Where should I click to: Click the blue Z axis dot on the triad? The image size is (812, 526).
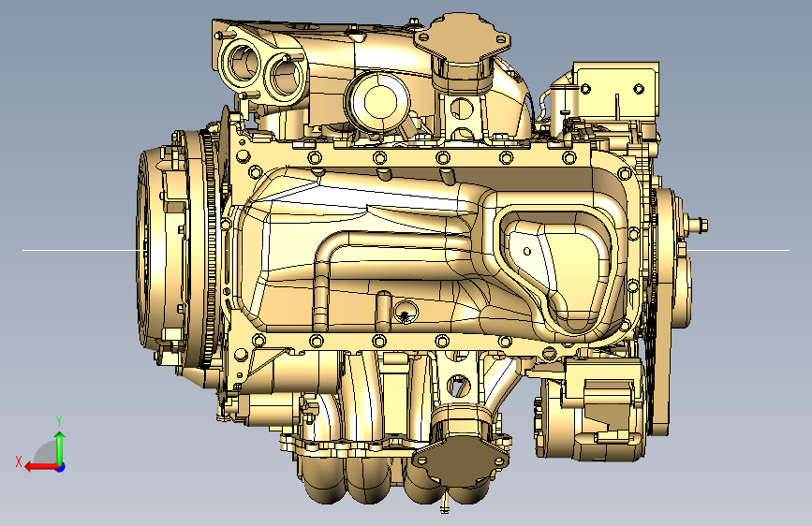click(61, 467)
